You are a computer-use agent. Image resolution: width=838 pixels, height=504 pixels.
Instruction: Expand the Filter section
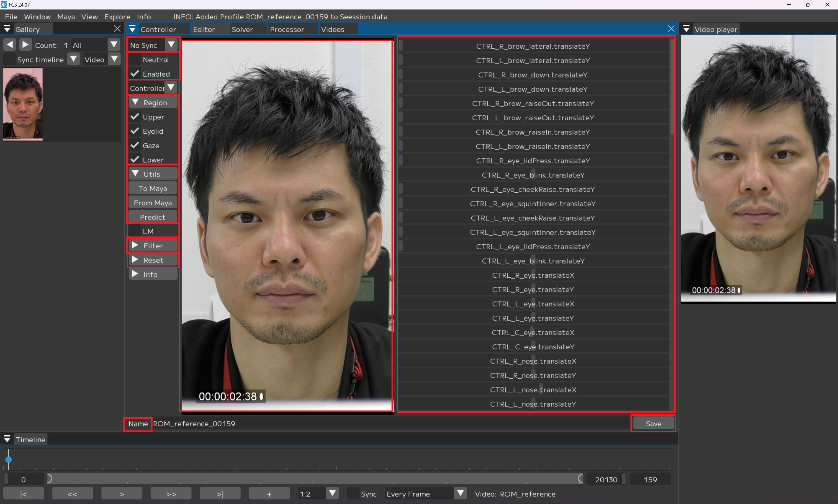coord(153,245)
